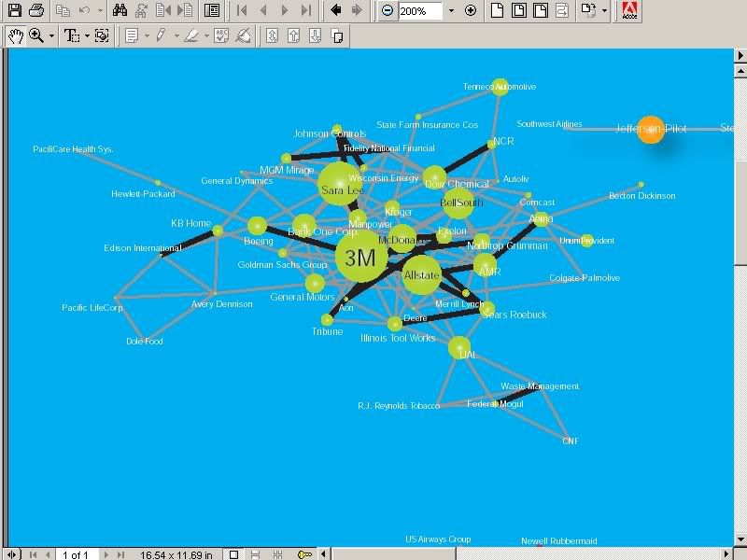The width and height of the screenshot is (747, 560).
Task: Click the zoom out minus button
Action: pos(388,11)
